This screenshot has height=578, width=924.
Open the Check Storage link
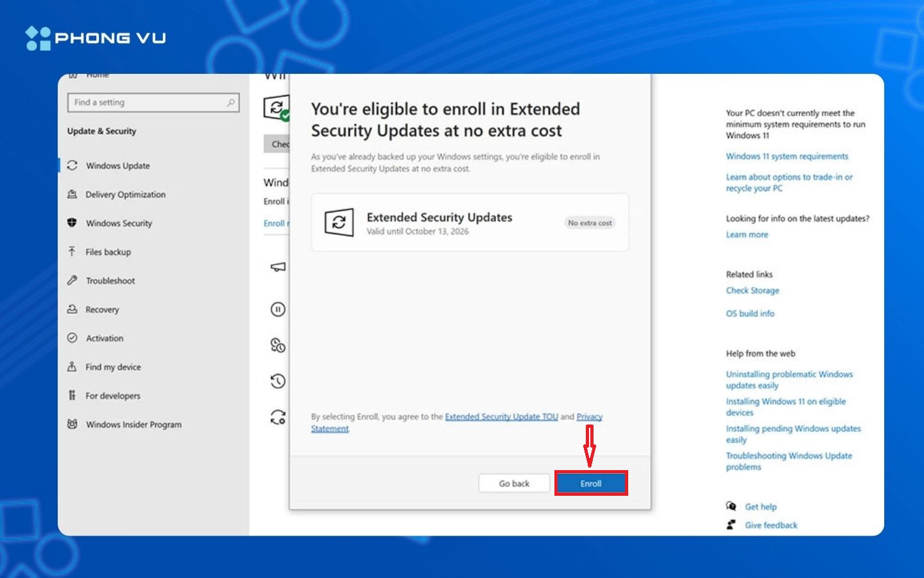point(753,290)
